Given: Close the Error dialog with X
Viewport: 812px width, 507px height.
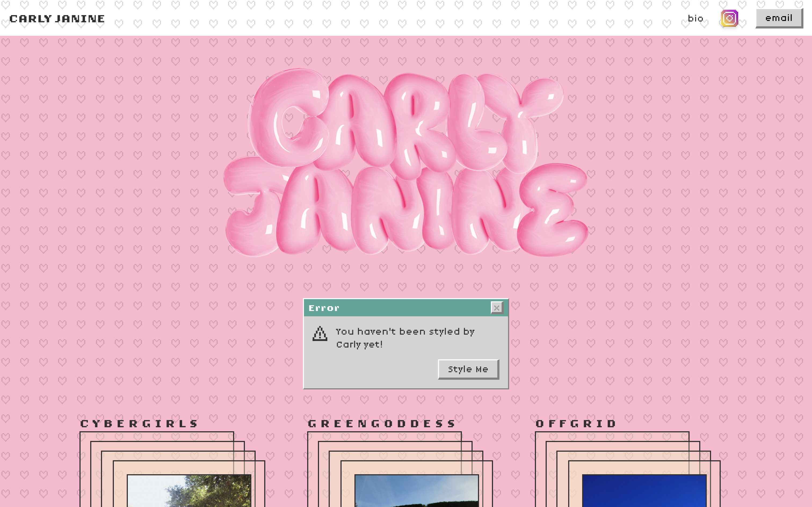Looking at the screenshot, I should coord(497,308).
